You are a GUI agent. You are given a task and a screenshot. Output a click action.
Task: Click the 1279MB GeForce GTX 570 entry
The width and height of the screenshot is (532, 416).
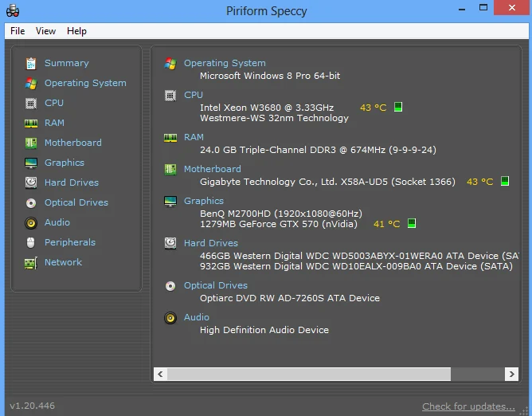[x=279, y=224]
